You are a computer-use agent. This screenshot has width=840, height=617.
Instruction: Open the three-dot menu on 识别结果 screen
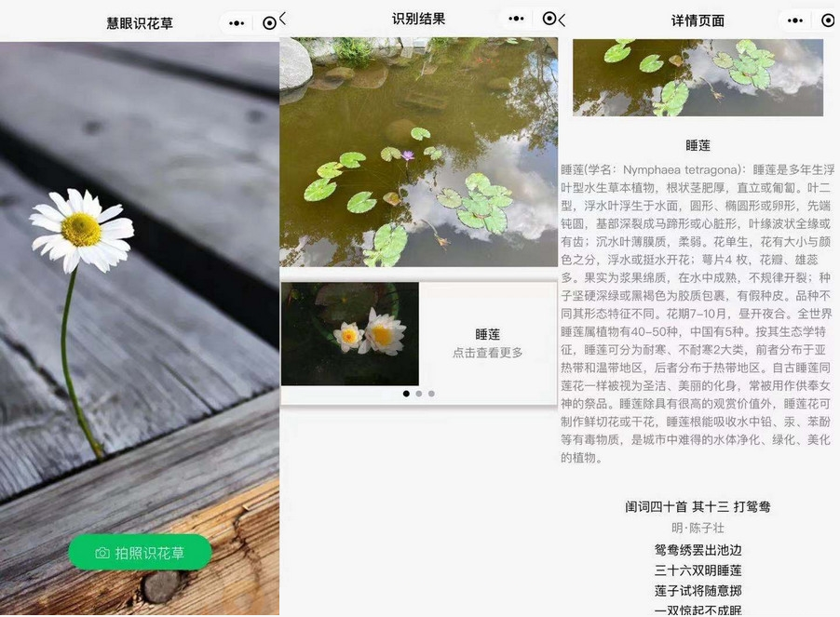point(516,19)
